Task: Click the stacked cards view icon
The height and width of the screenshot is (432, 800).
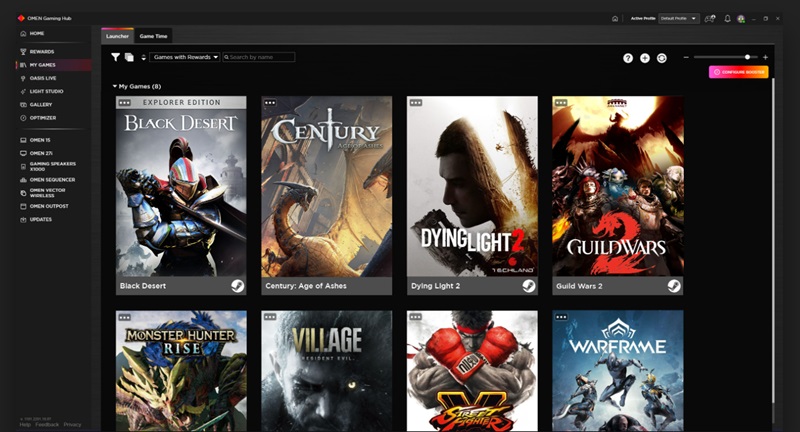Action: point(129,57)
